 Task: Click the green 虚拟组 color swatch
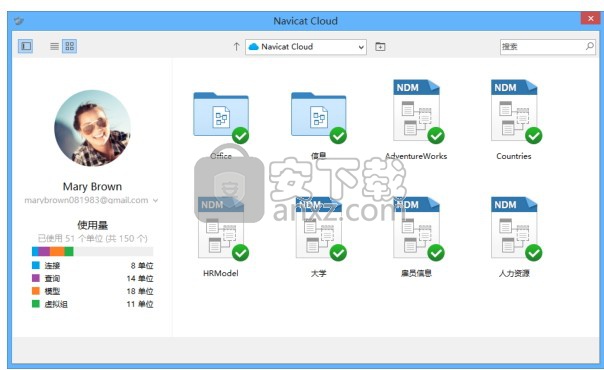pyautogui.click(x=36, y=304)
